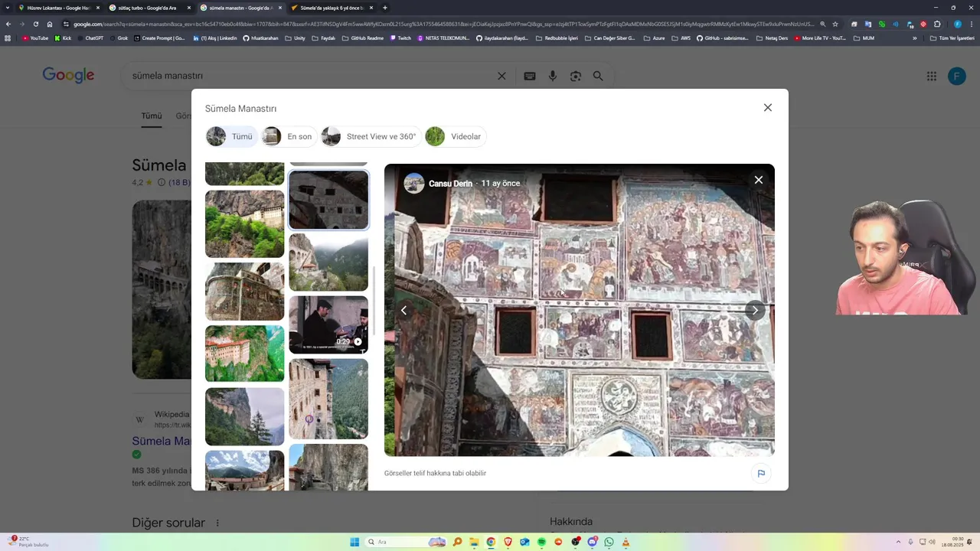Image resolution: width=980 pixels, height=551 pixels.
Task: Open Outlook from the taskbar
Action: (524, 542)
